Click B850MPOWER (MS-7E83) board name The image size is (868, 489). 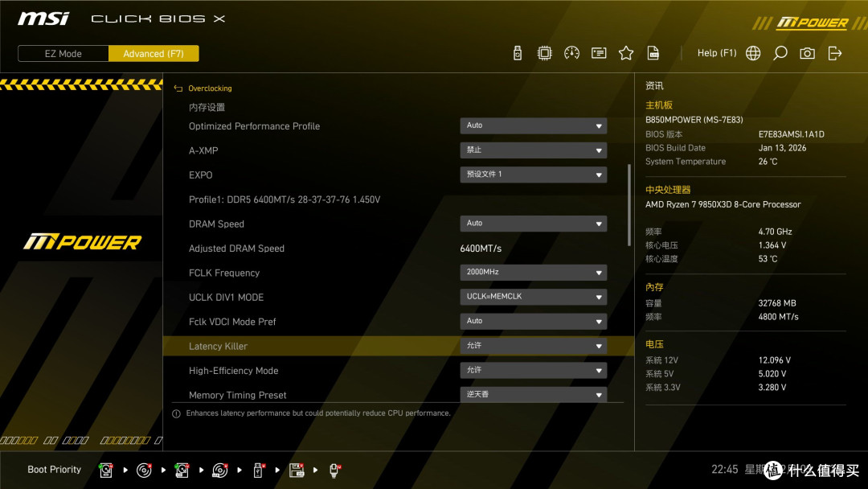[694, 120]
